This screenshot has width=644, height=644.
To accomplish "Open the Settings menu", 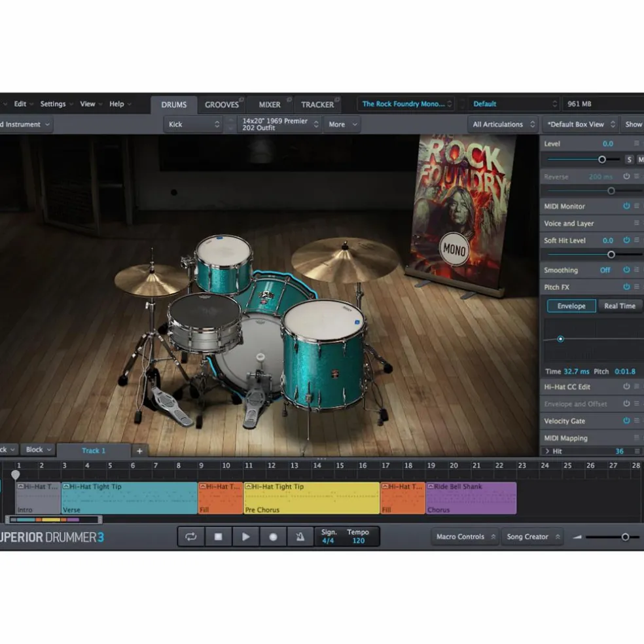I will tap(53, 104).
